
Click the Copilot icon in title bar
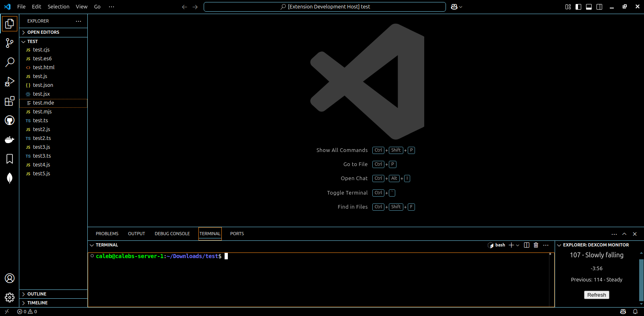(454, 7)
